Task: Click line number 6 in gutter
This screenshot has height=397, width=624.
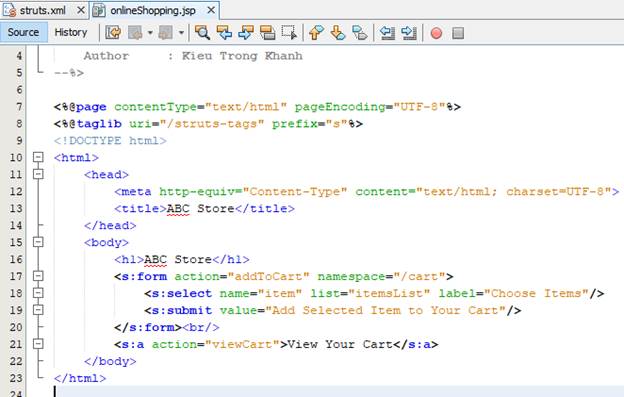Action: pyautogui.click(x=19, y=90)
